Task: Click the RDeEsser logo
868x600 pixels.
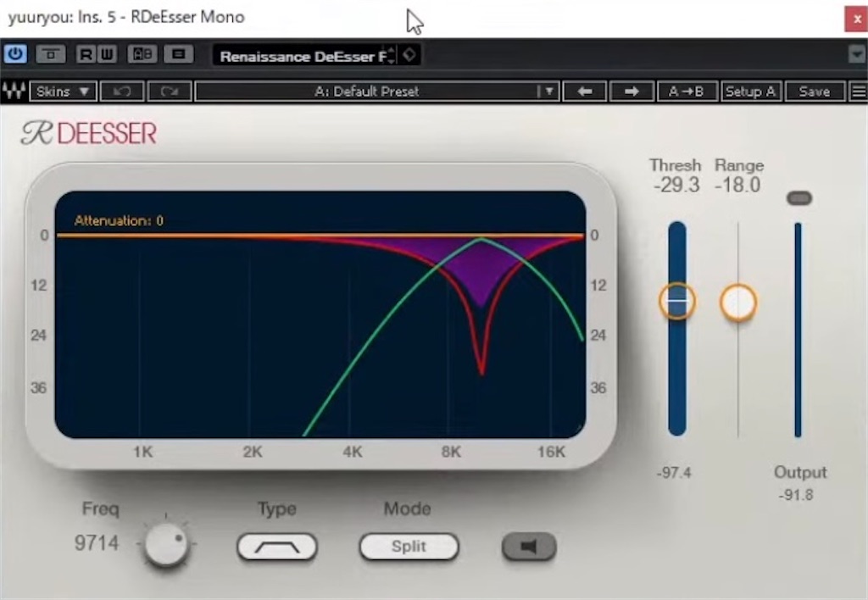Action: 89,133
